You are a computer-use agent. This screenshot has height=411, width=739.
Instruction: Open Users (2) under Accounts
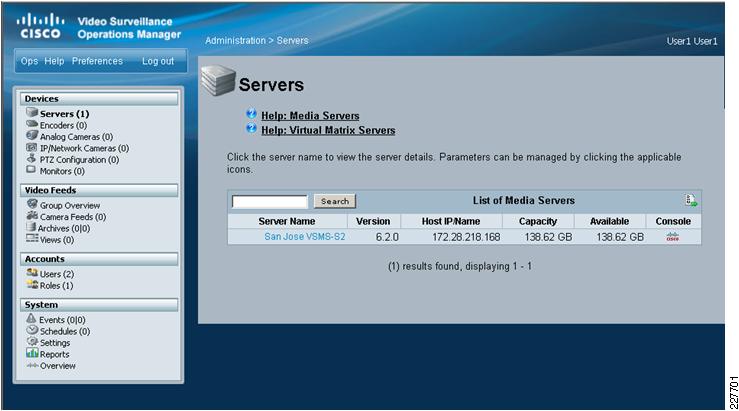[57, 274]
